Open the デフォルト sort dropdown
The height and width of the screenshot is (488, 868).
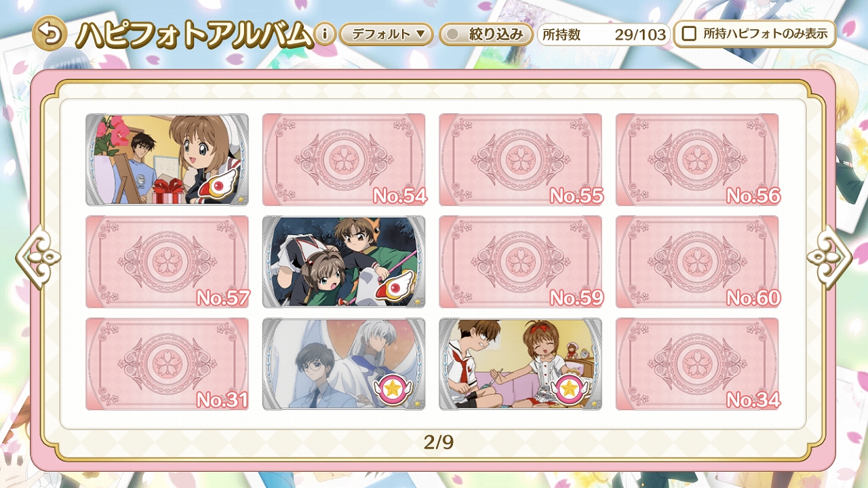(386, 34)
